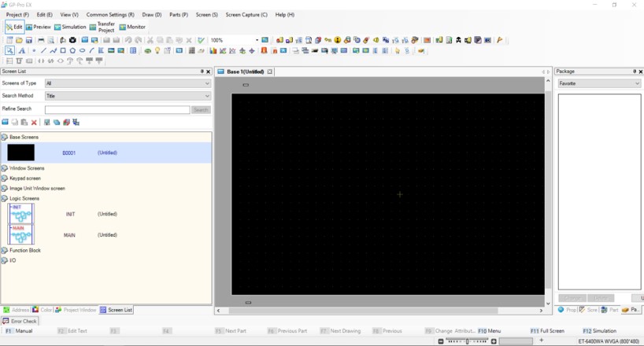644x346 pixels.
Task: Click the new screen icon in Screen List toolbar
Action: pyautogui.click(x=5, y=123)
